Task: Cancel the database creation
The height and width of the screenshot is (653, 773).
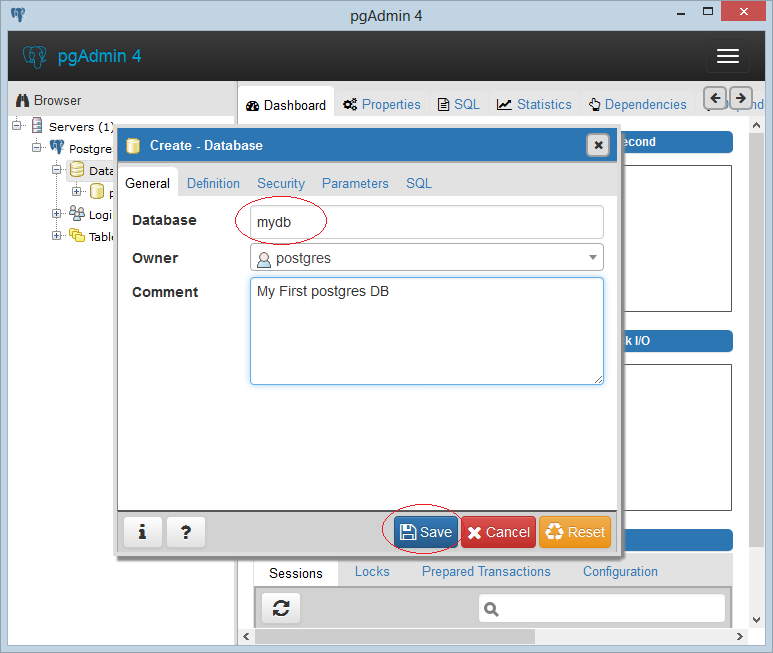Action: pos(498,532)
